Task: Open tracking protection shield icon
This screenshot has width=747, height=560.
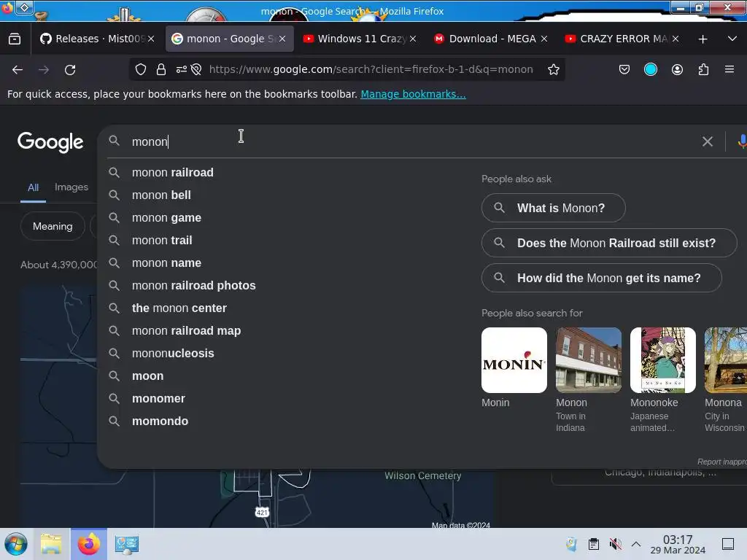Action: point(141,69)
